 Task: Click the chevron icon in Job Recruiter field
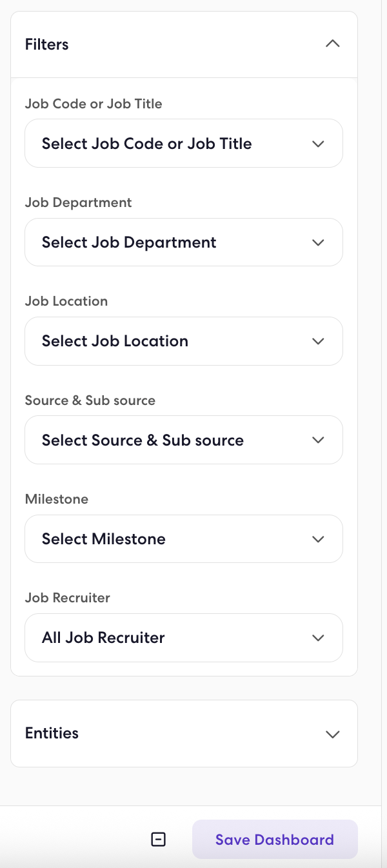coord(318,638)
